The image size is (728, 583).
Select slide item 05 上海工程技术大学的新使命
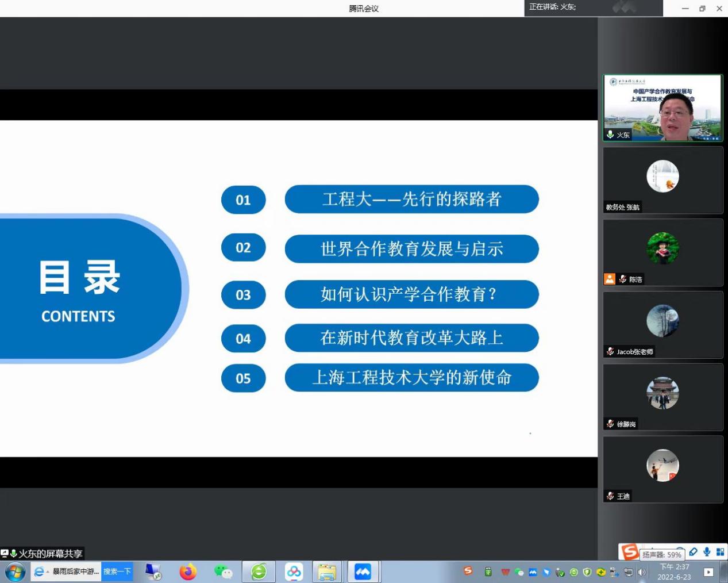[411, 378]
